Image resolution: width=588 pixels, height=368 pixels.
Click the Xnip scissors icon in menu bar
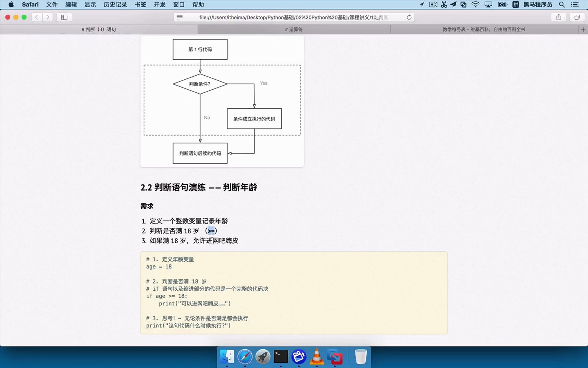pos(443,4)
